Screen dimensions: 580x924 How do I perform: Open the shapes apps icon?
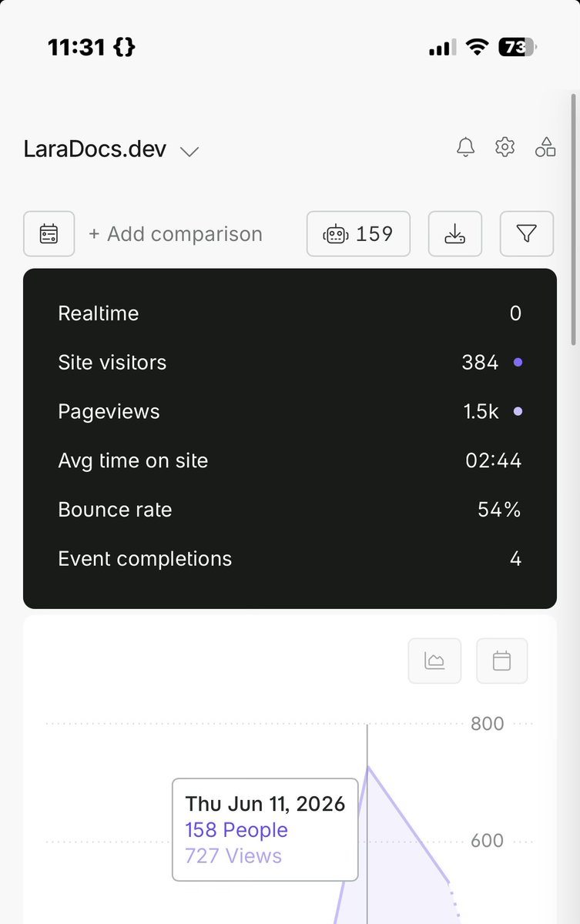545,147
